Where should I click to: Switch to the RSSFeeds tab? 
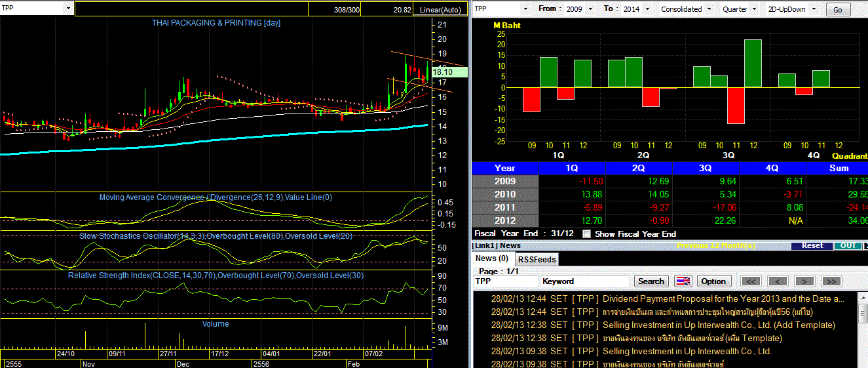click(537, 259)
